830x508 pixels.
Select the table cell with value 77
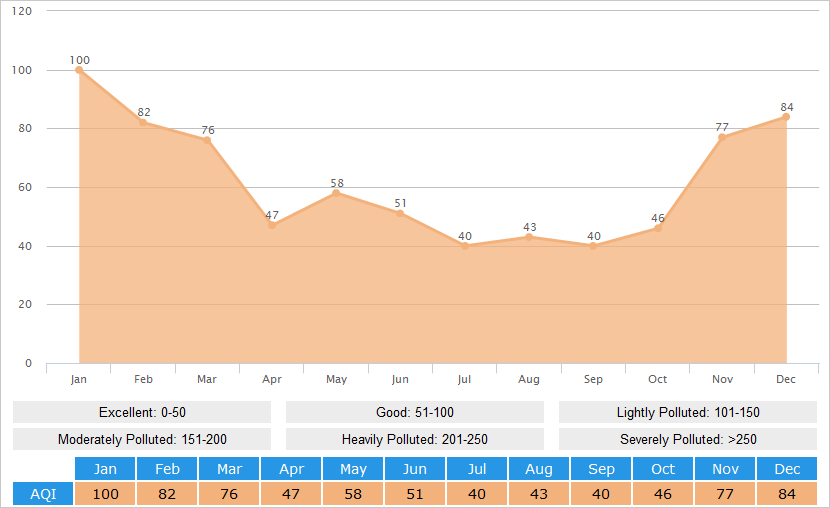tap(725, 494)
